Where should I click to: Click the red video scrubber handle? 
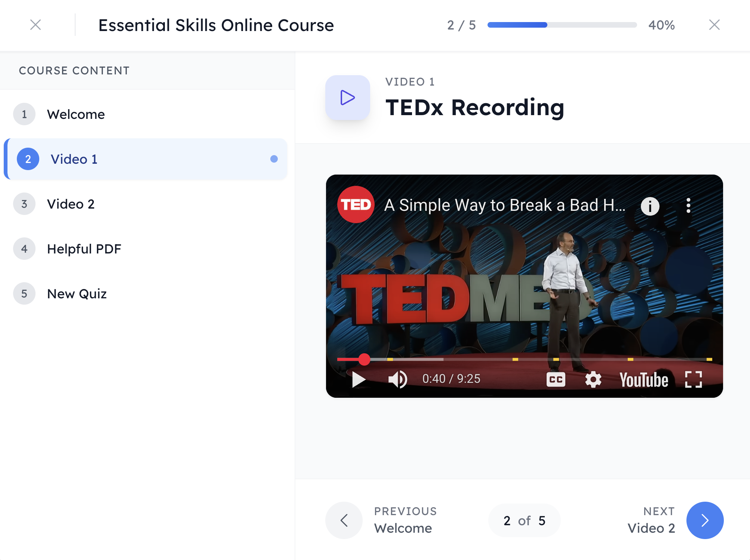click(364, 359)
